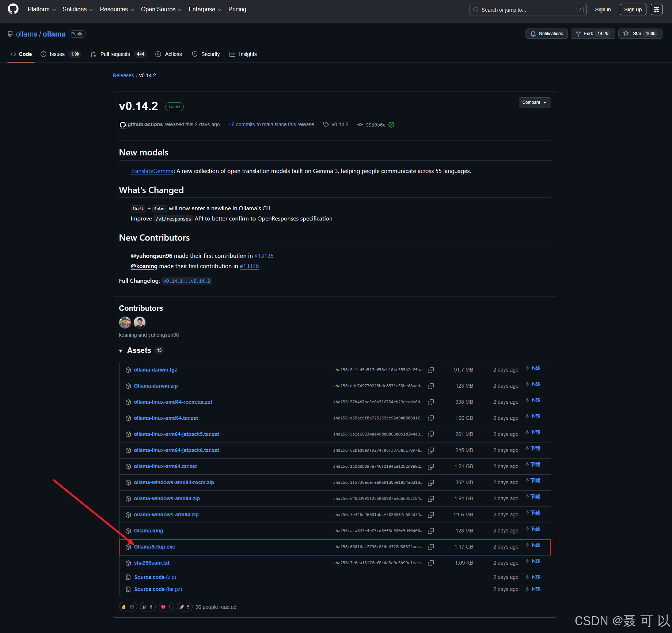Open the TranslateGemma model link

(x=152, y=171)
